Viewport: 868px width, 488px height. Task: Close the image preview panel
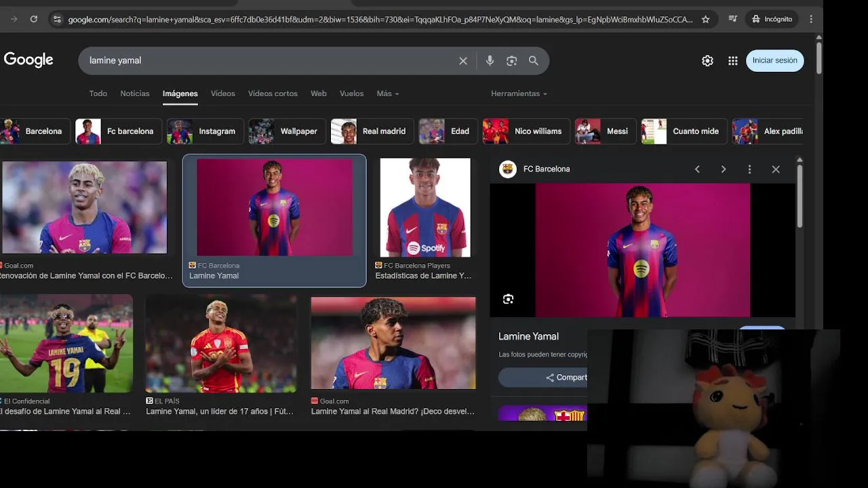[776, 169]
